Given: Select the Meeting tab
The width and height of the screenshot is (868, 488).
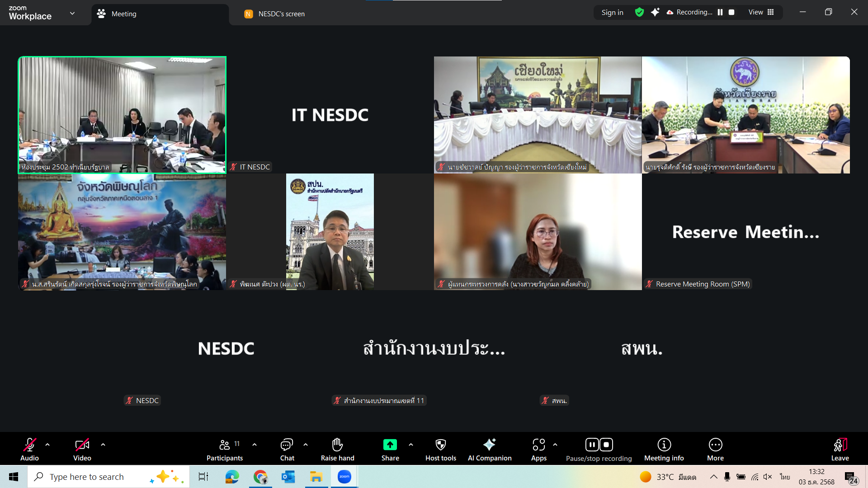Looking at the screenshot, I should (123, 14).
